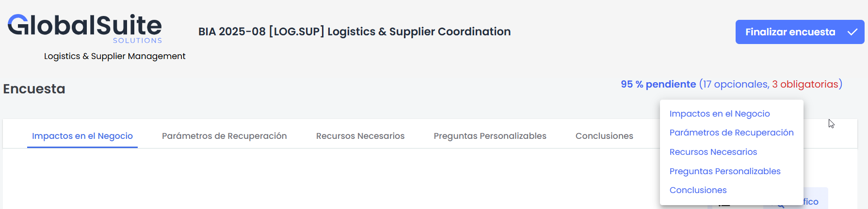Click the Logistics & Supplier Management subtitle
This screenshot has width=868, height=209.
click(114, 56)
